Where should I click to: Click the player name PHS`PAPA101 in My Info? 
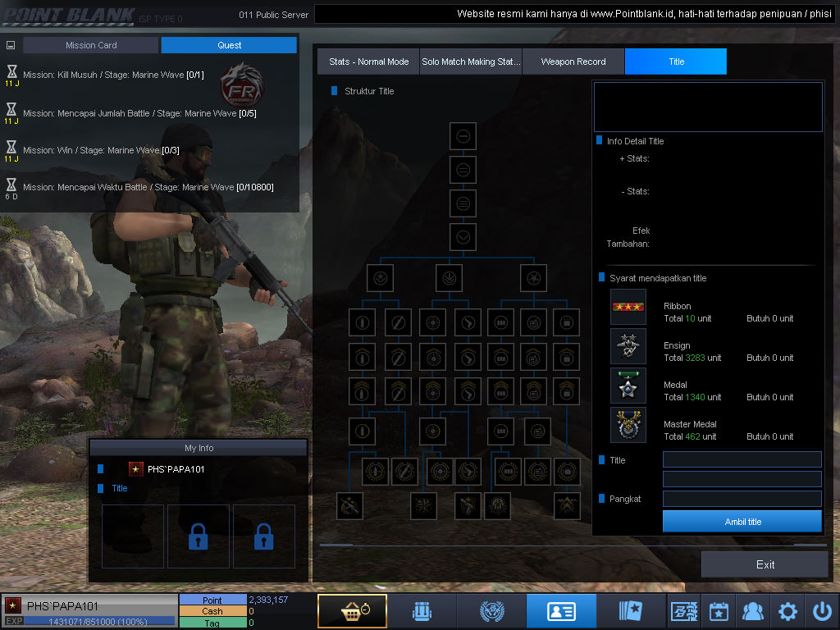click(176, 470)
